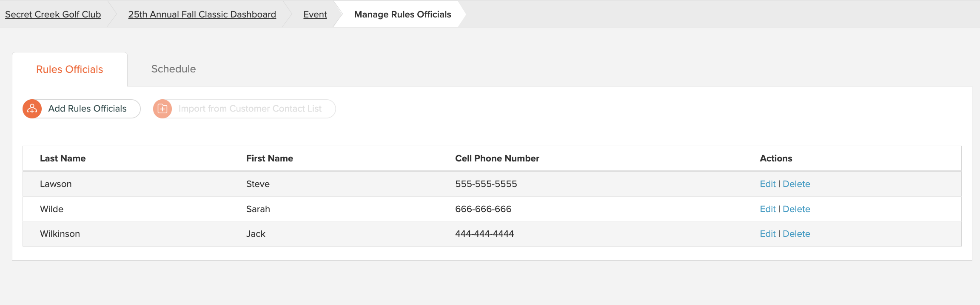Open 25th Annual Fall Classic Dashboard breadcrumb
This screenshot has height=305, width=980.
click(x=202, y=14)
